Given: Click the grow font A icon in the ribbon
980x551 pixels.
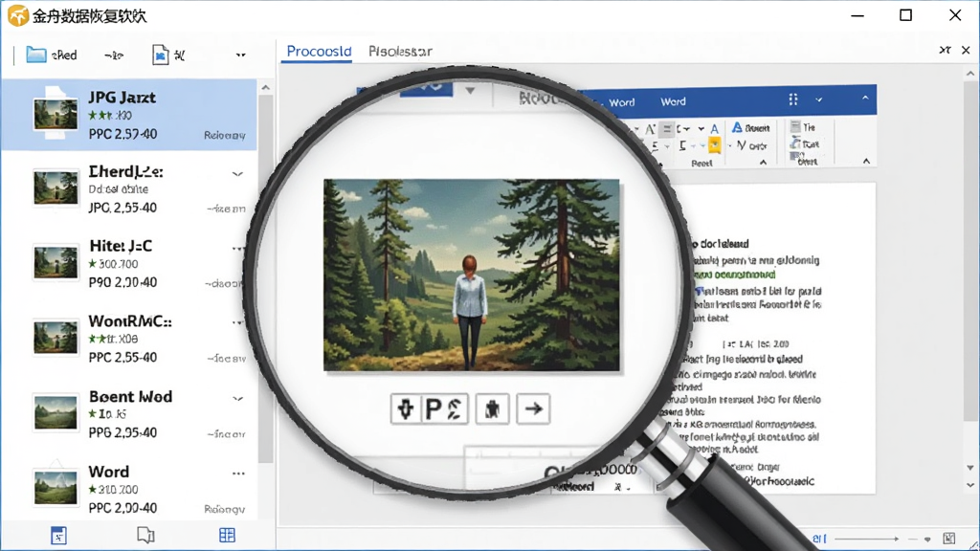Looking at the screenshot, I should pos(650,129).
